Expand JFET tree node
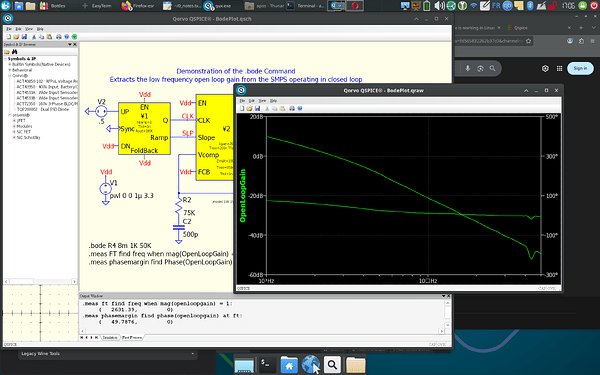The width and height of the screenshot is (600, 375). coord(14,121)
